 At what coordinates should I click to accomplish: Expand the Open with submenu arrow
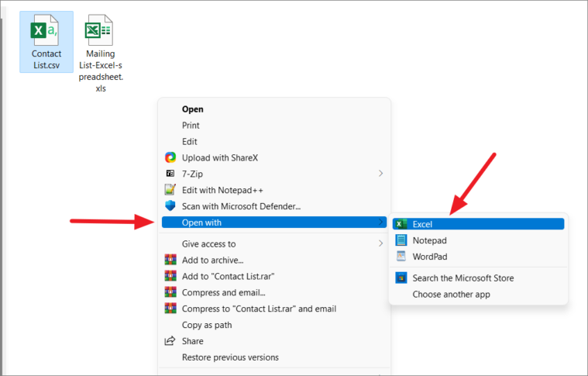(380, 222)
